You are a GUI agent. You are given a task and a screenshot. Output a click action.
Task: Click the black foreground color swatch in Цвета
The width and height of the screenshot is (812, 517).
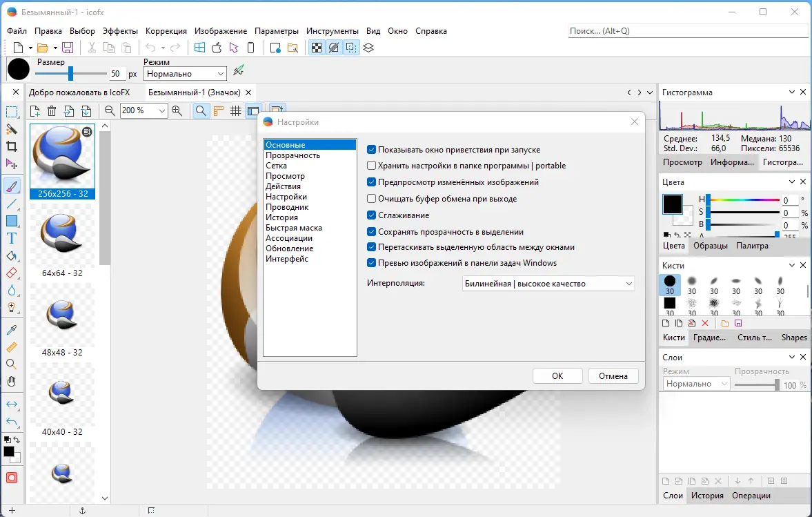click(x=673, y=204)
